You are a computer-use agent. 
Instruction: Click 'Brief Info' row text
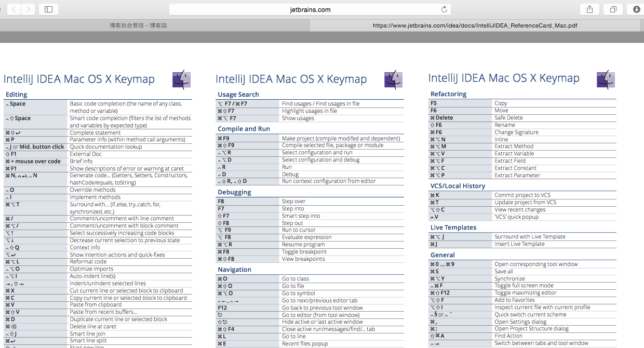point(81,162)
